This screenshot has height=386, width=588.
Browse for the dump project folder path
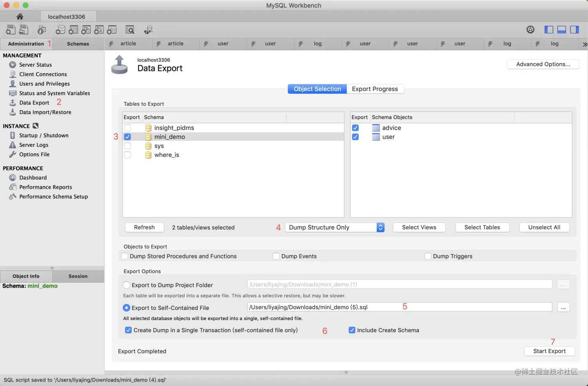pos(563,285)
